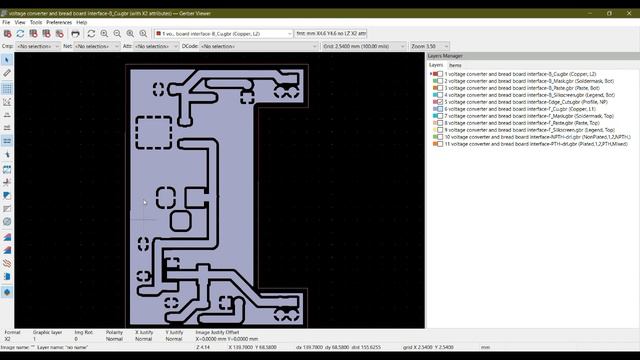Open the Grid size dropdown
Viewport: 640px width, 360px height.
click(364, 46)
